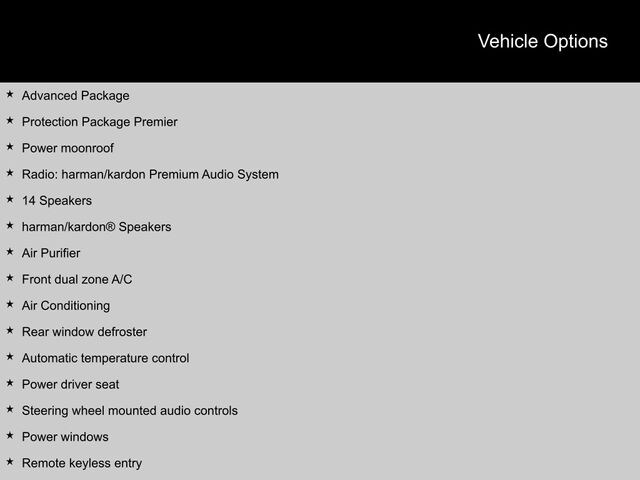Image resolution: width=640 pixels, height=480 pixels.
Task: Click the star bullet beside Power moonroof
Action: pyautogui.click(x=10, y=147)
